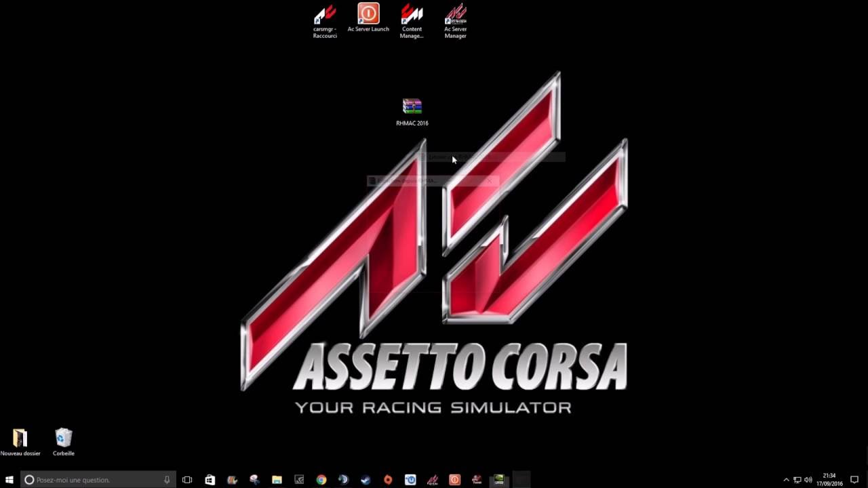
Task: Open Uplay from the taskbar
Action: pos(410,480)
